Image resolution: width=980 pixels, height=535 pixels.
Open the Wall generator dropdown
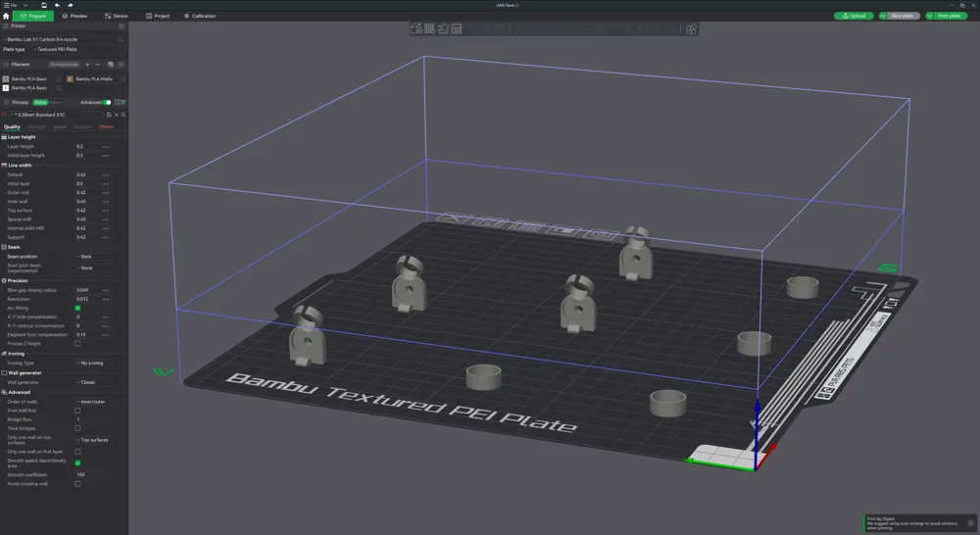pos(93,382)
